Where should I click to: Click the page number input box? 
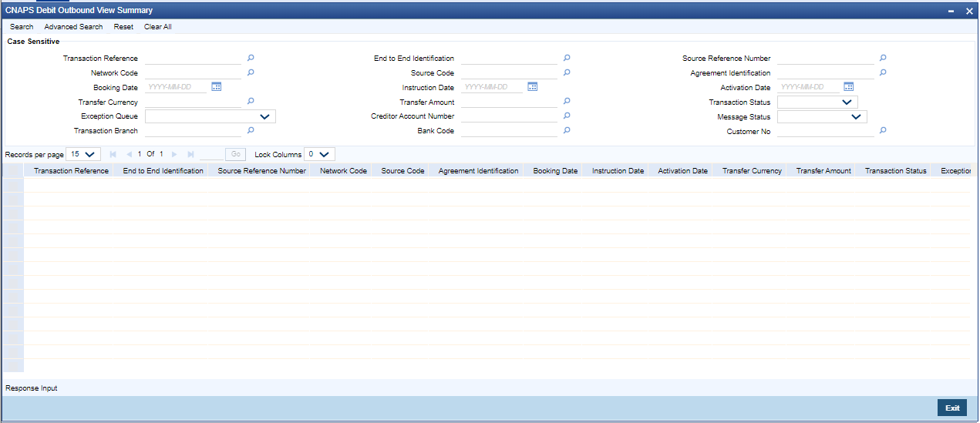[210, 154]
